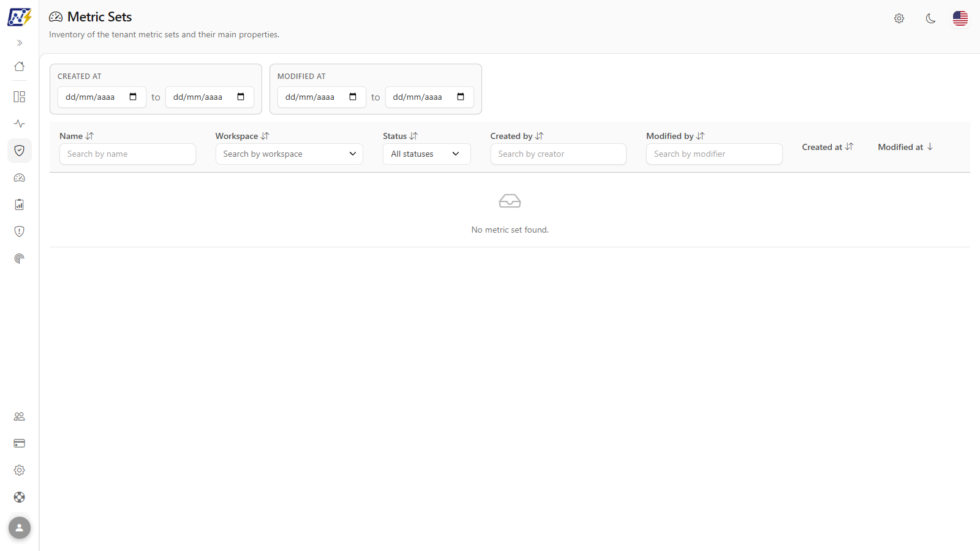Open the All statuses dropdown
Viewport: 980px width, 551px height.
427,154
